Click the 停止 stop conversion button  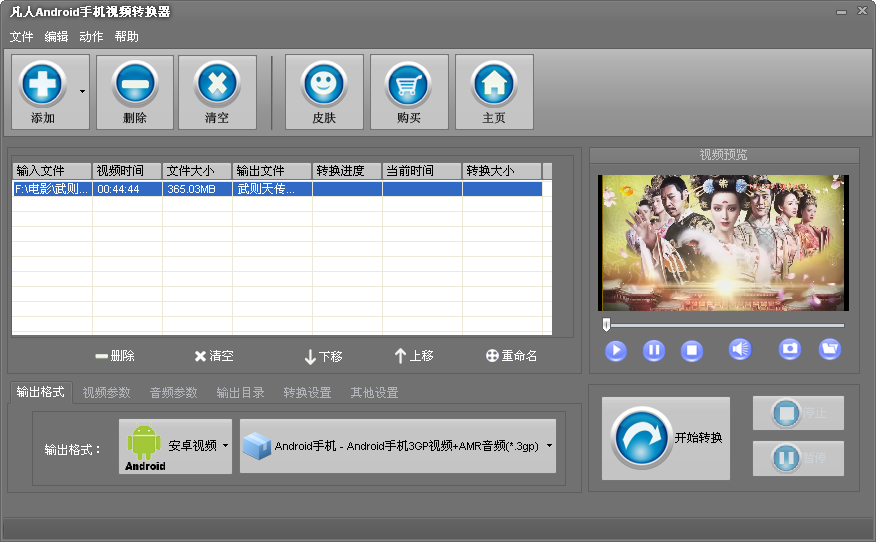point(798,413)
